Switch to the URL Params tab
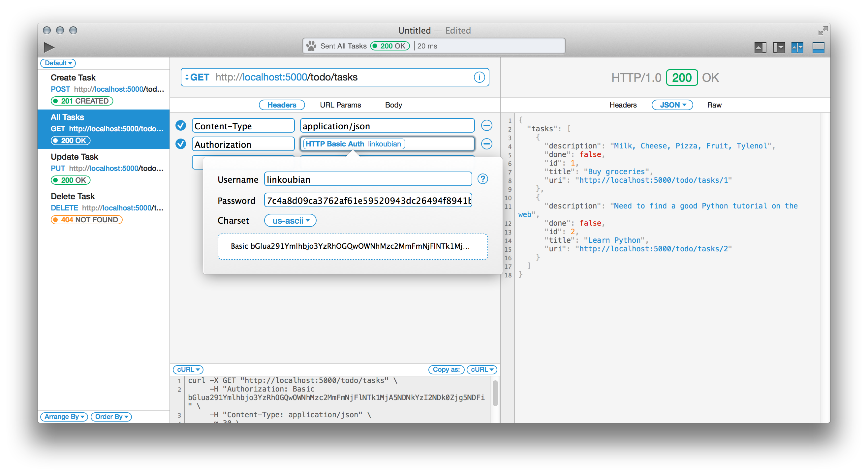 pos(340,105)
